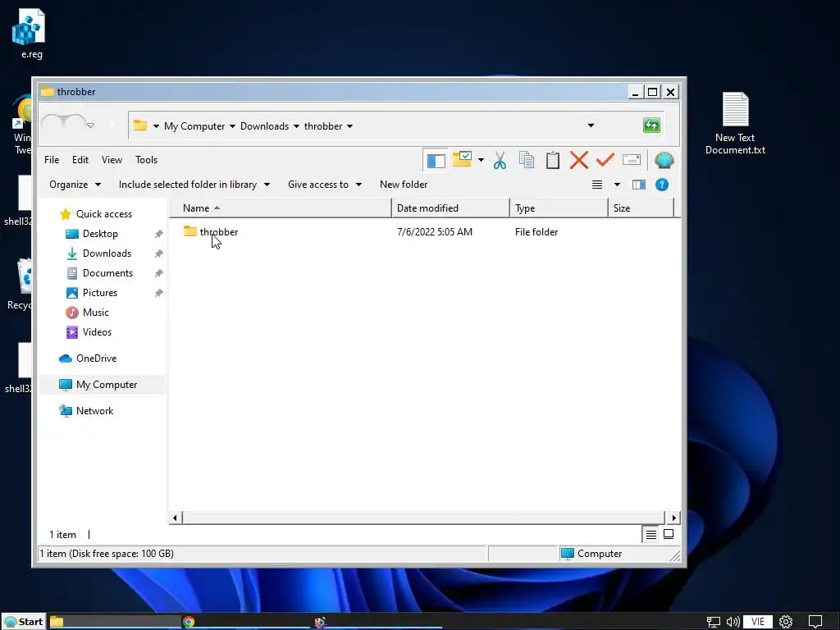The height and width of the screenshot is (630, 840).
Task: Open Desktop in navigation pane
Action: tap(100, 234)
